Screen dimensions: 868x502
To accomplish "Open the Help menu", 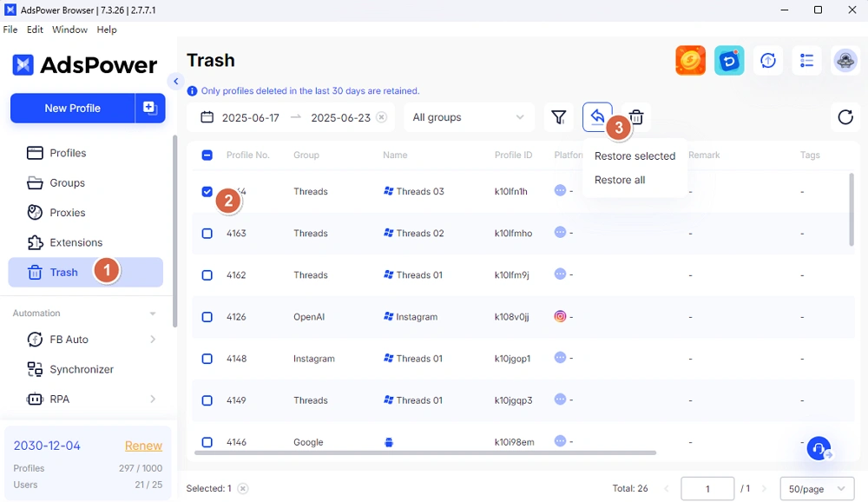I will click(107, 30).
